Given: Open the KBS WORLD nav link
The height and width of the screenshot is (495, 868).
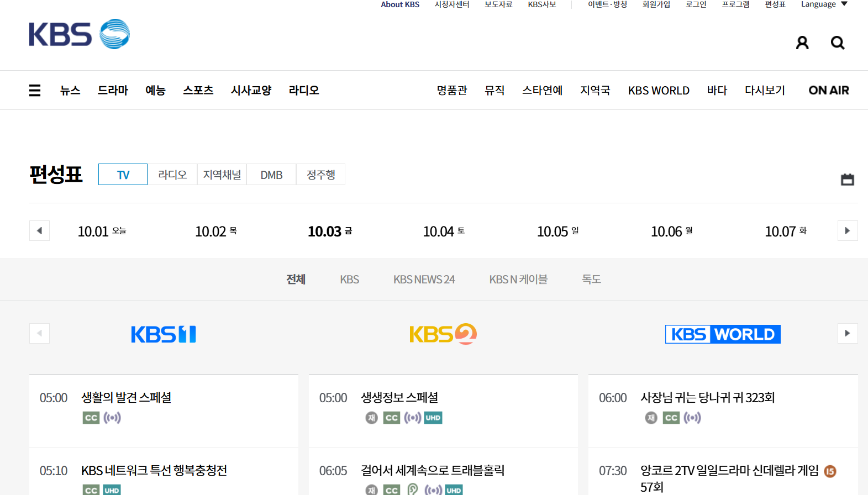Looking at the screenshot, I should pos(659,90).
